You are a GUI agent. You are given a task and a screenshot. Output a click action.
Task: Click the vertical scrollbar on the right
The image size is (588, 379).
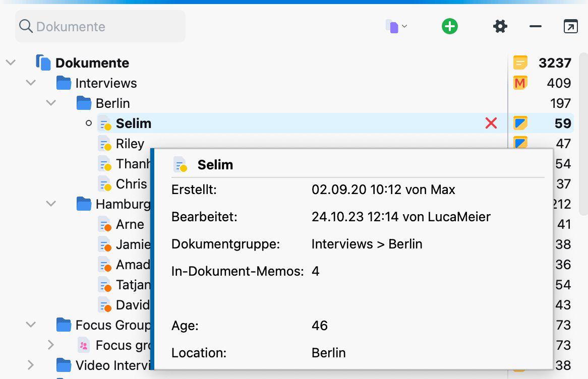(x=583, y=134)
